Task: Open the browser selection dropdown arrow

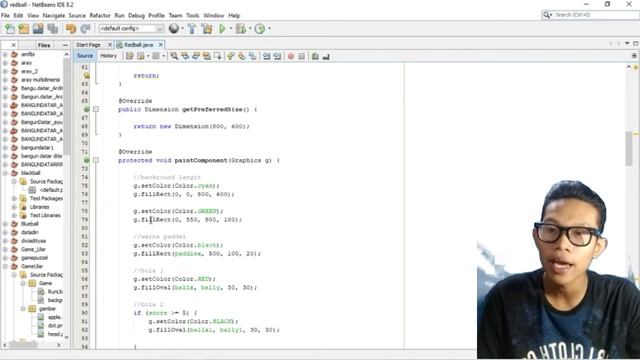Action: (182, 29)
